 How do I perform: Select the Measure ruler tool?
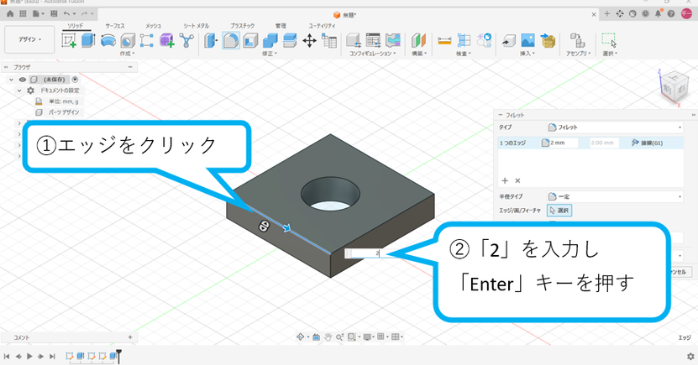444,41
